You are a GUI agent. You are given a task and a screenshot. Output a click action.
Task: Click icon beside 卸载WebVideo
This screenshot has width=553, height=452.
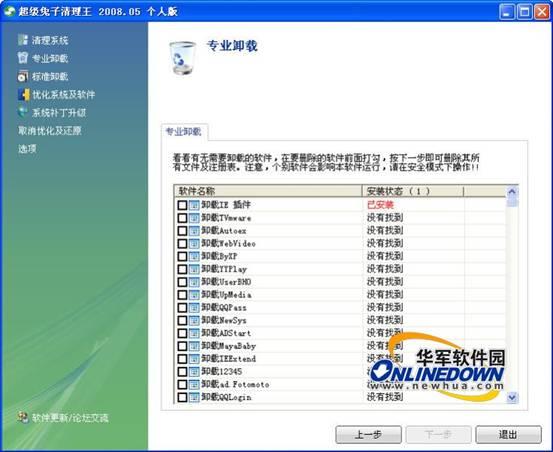[x=194, y=244]
